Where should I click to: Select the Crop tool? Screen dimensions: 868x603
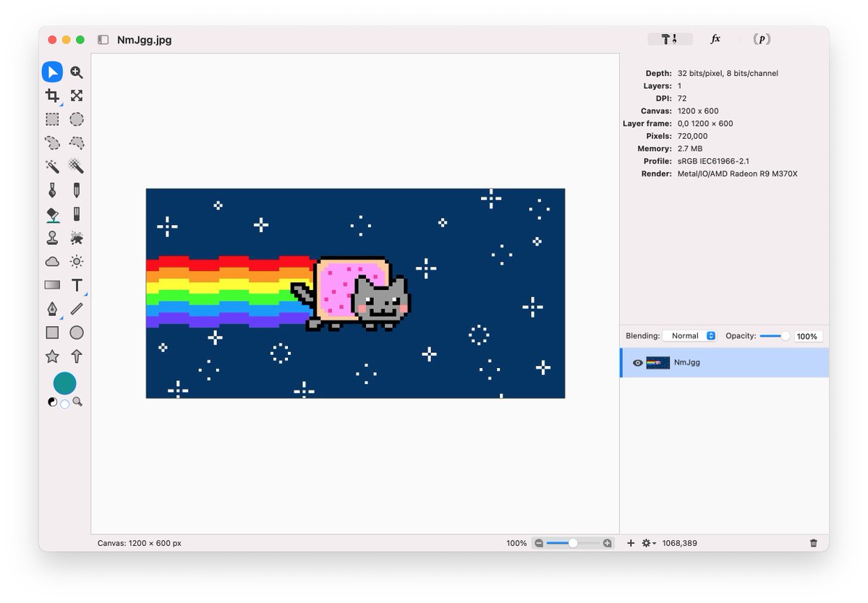click(52, 95)
